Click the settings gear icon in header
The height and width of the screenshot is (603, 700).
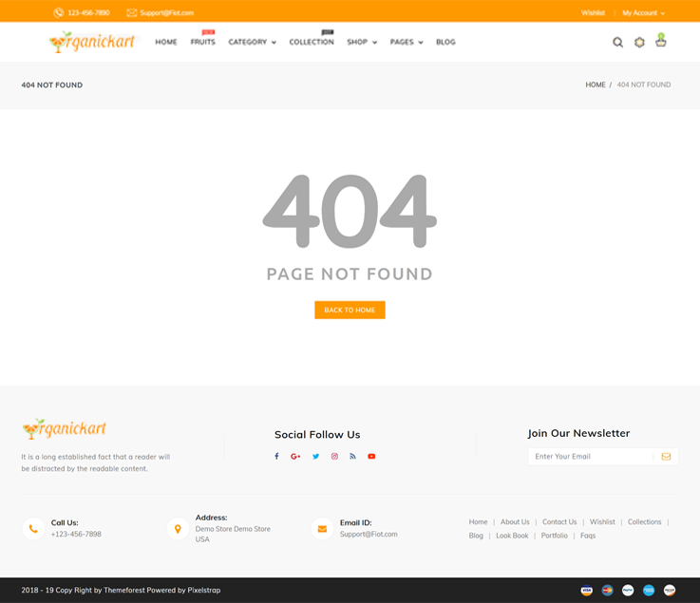tap(639, 42)
